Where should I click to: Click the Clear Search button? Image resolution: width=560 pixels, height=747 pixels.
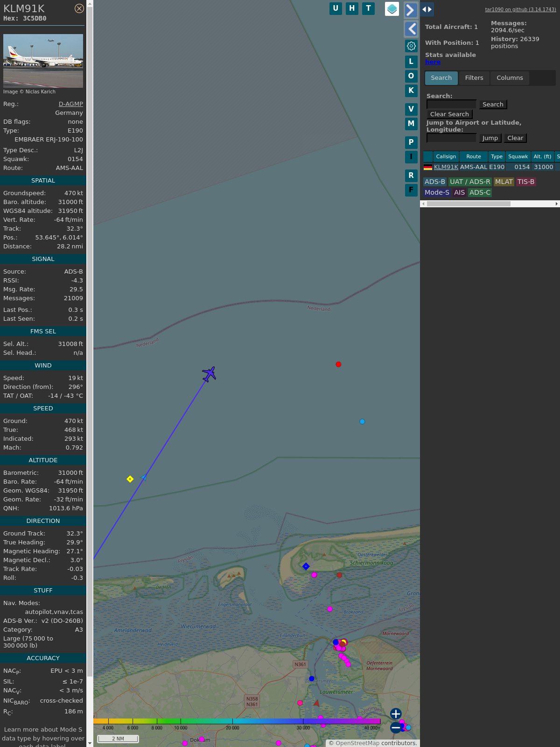tap(449, 114)
